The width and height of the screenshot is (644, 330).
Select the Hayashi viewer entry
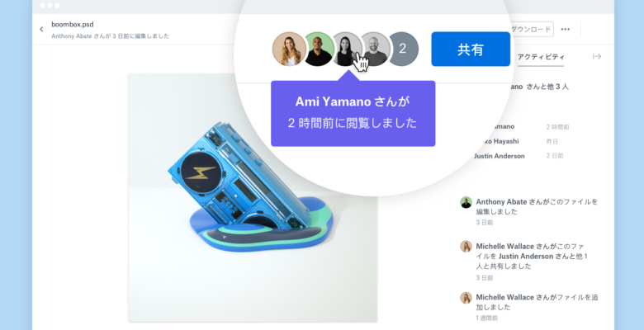coord(496,141)
